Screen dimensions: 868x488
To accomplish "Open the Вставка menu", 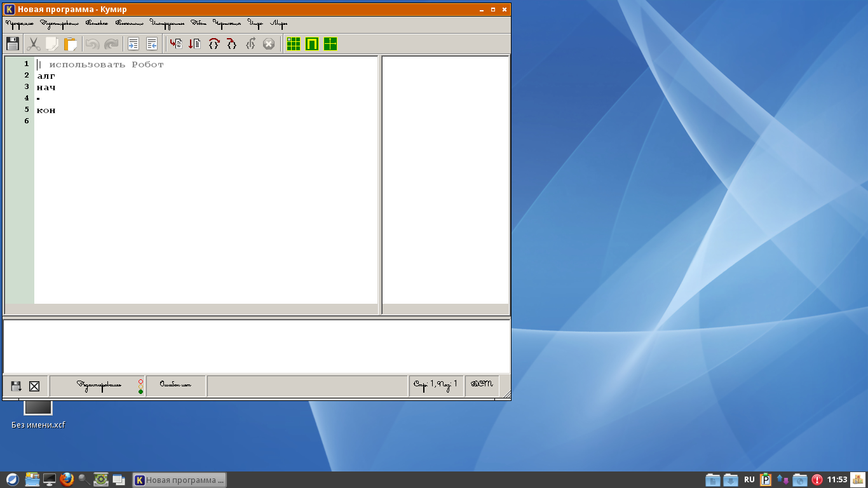I will coord(97,24).
